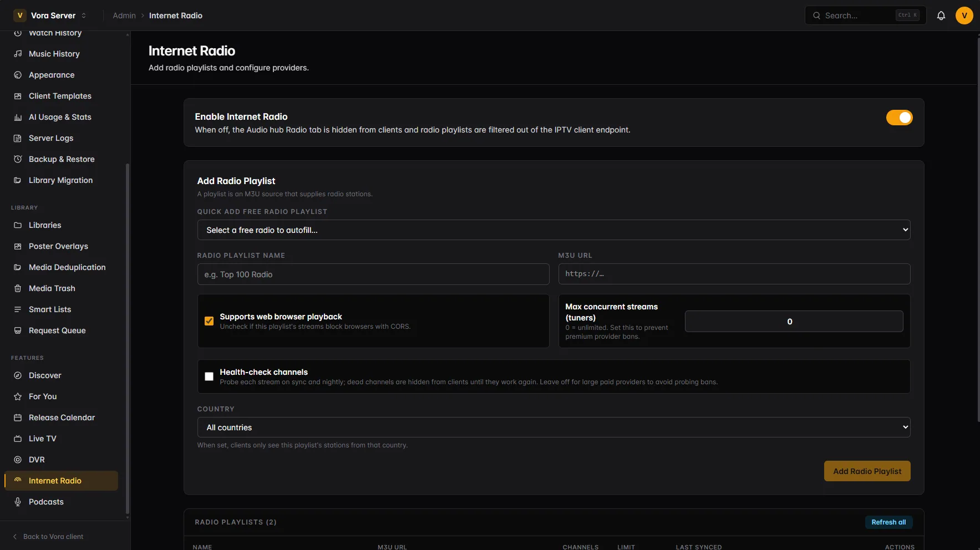Click the Release Calendar icon
Viewport: 980px width, 550px height.
tap(18, 417)
